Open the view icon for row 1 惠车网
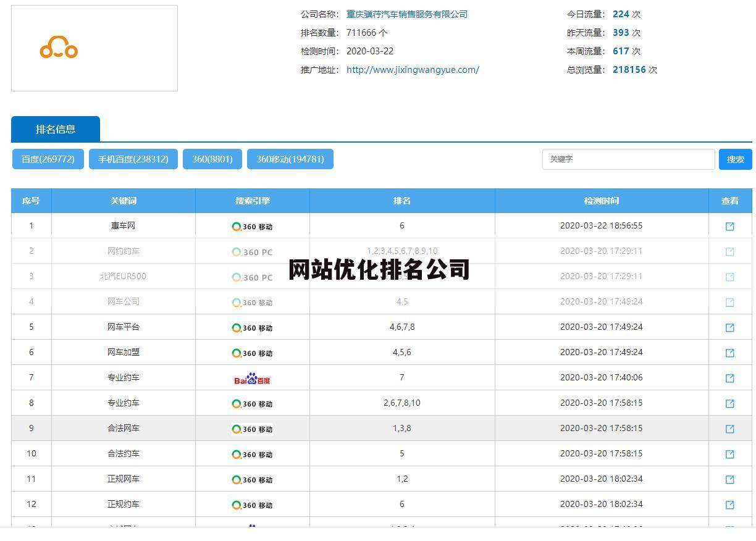This screenshot has height=541, width=756. (x=729, y=227)
